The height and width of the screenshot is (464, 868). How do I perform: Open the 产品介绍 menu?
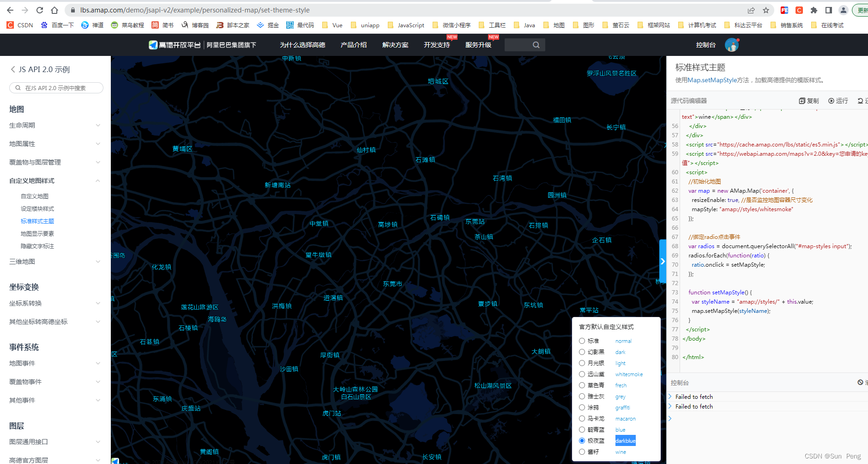pyautogui.click(x=354, y=45)
